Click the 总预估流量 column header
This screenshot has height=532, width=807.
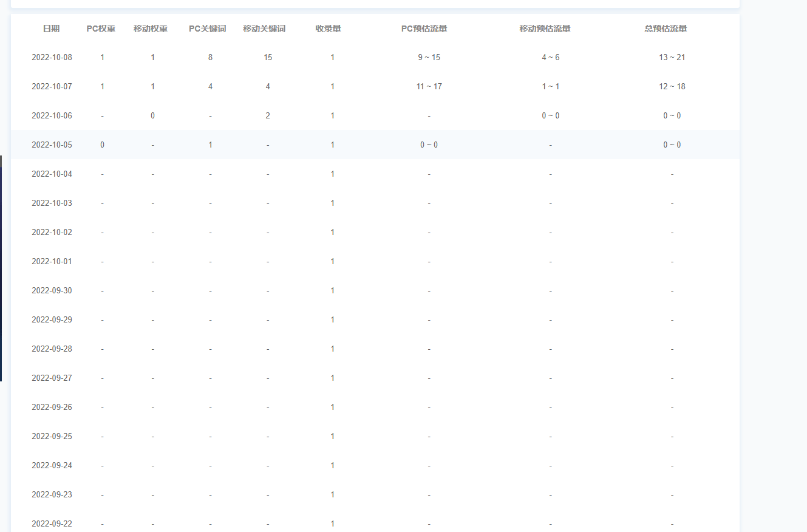[x=666, y=29]
